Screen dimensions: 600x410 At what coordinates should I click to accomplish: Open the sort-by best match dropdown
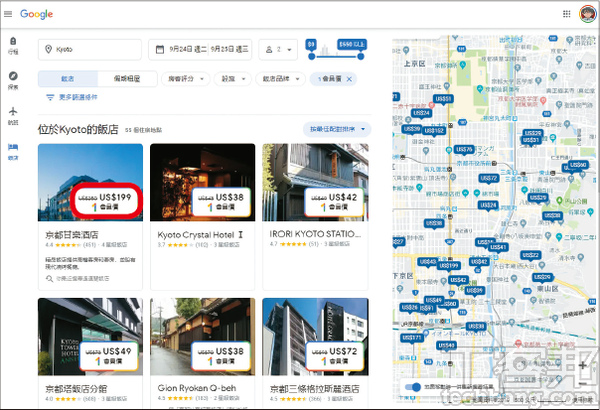pos(337,129)
